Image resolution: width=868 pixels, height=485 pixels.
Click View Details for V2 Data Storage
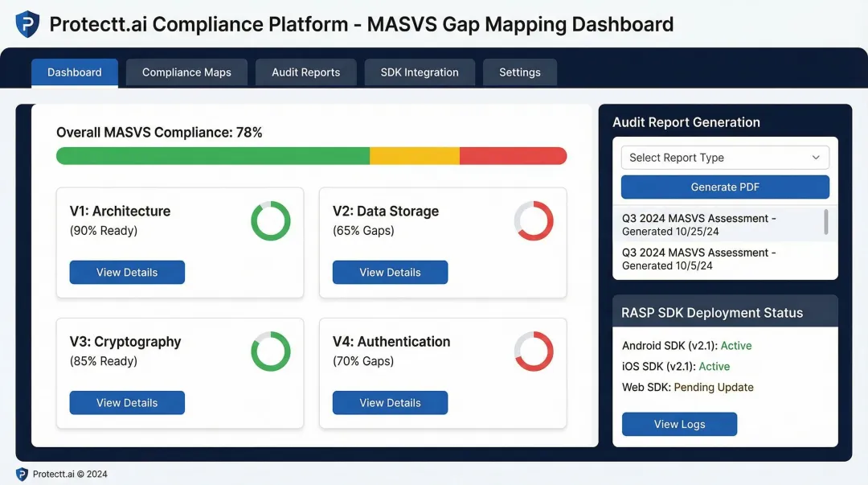pyautogui.click(x=390, y=272)
